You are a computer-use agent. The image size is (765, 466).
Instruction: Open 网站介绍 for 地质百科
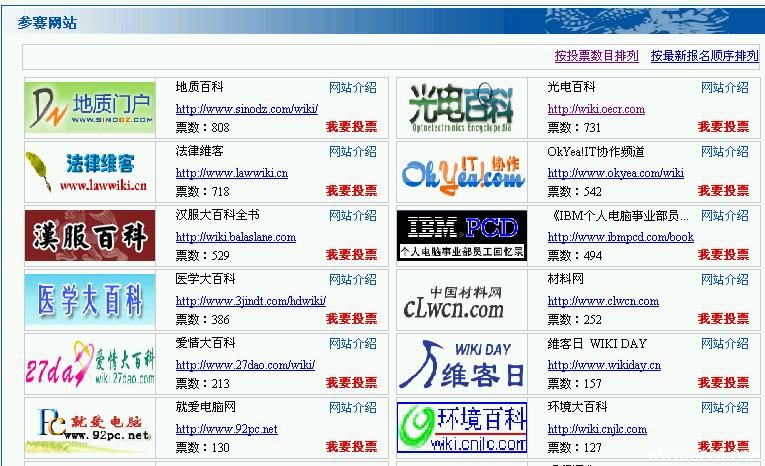click(x=353, y=88)
